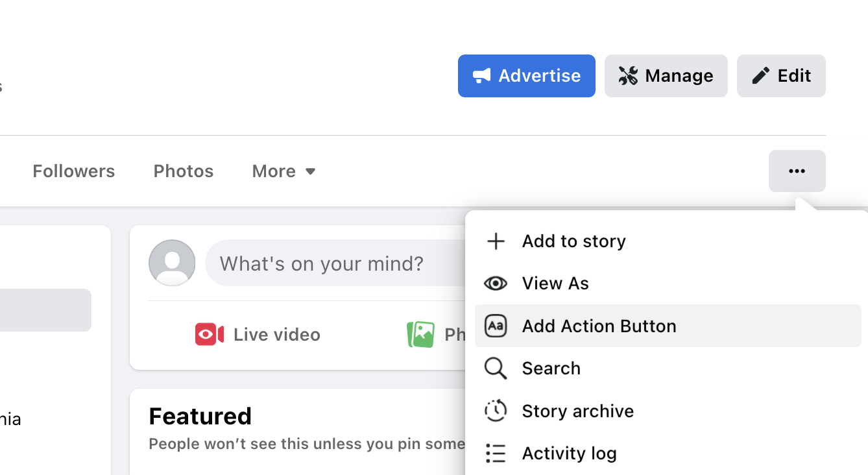868x475 pixels.
Task: Switch to the Photos tab
Action: tap(183, 171)
